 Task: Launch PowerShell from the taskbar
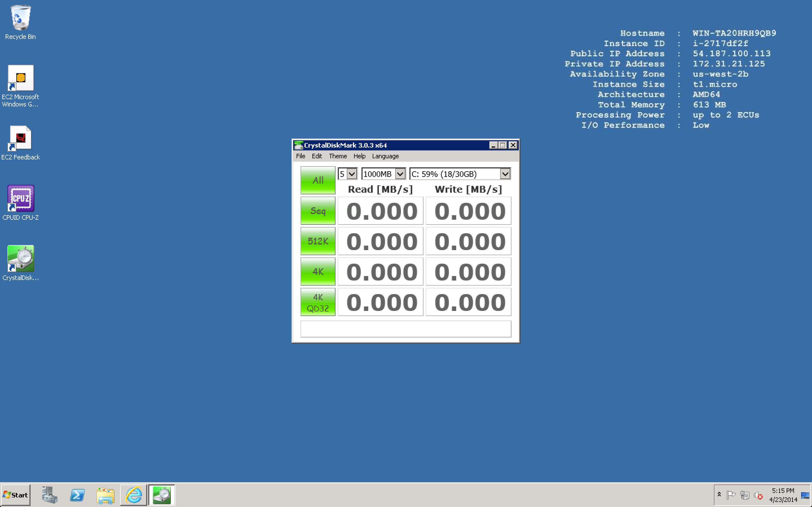tap(77, 495)
